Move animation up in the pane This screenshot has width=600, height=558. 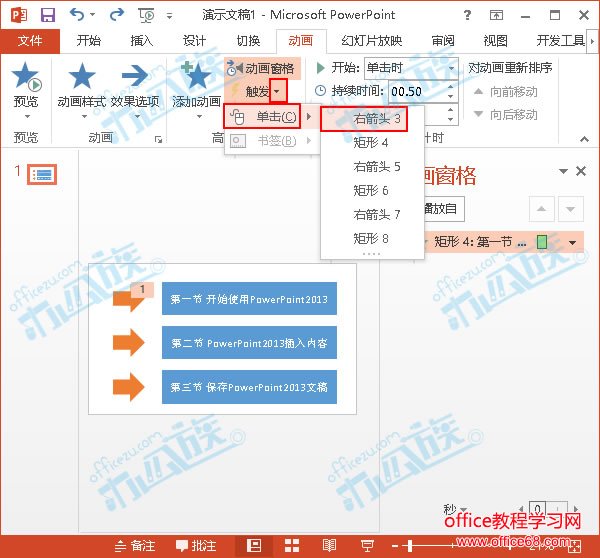541,209
